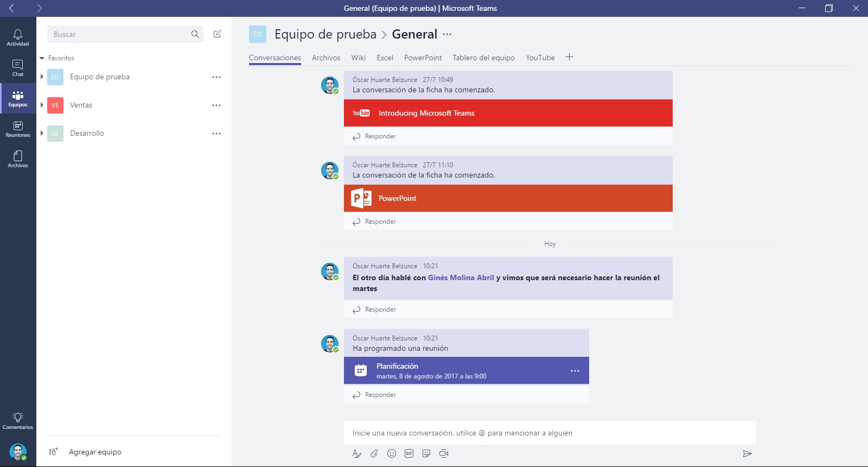Collapse the Favoritos section

(42, 58)
